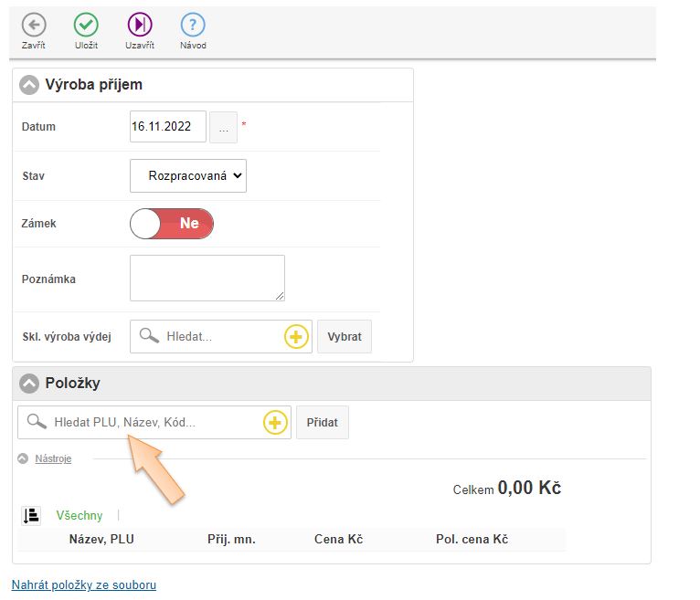Open the Nahrát položky ze souboru link
The height and width of the screenshot is (600, 700).
84,584
